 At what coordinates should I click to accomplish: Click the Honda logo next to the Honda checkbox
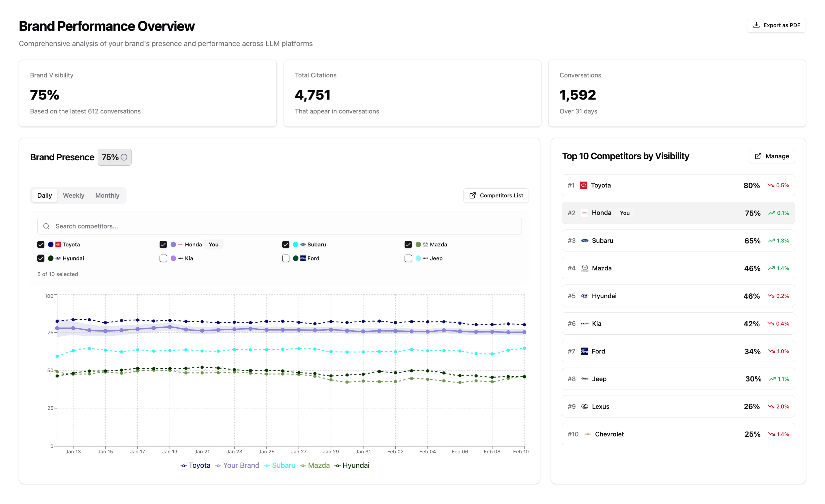180,244
